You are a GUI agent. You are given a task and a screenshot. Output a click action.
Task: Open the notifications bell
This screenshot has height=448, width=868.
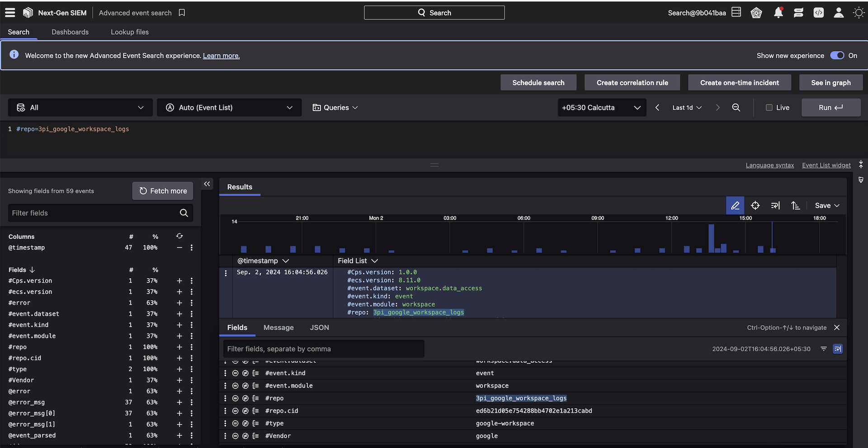[778, 13]
